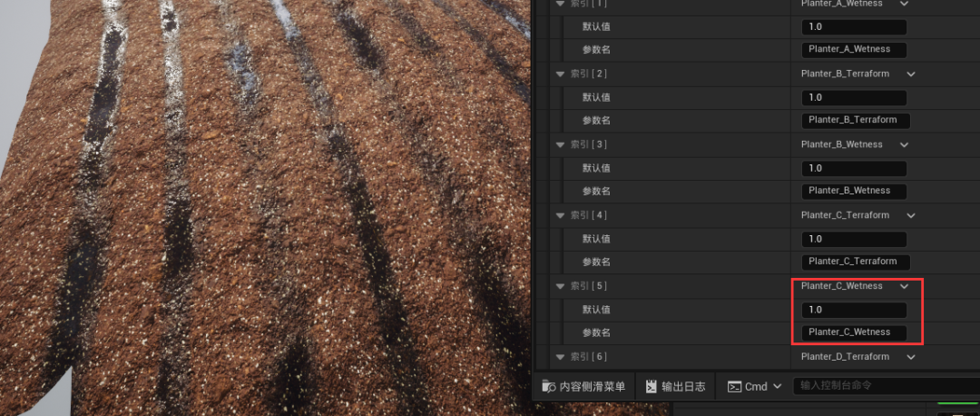The image size is (980, 416).
Task: Collapse the 索引 [1] row expander
Action: [x=560, y=3]
